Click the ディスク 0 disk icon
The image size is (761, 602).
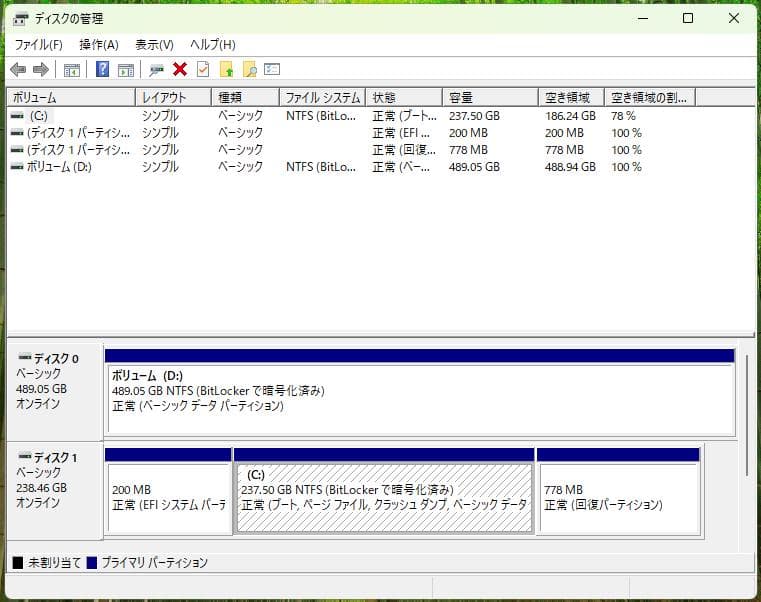tap(24, 357)
